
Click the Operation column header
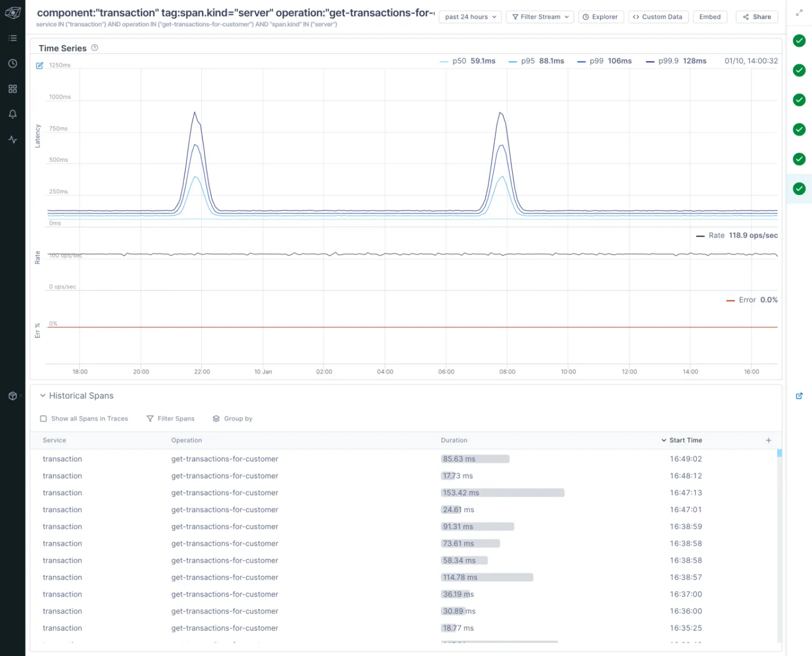[x=187, y=440]
